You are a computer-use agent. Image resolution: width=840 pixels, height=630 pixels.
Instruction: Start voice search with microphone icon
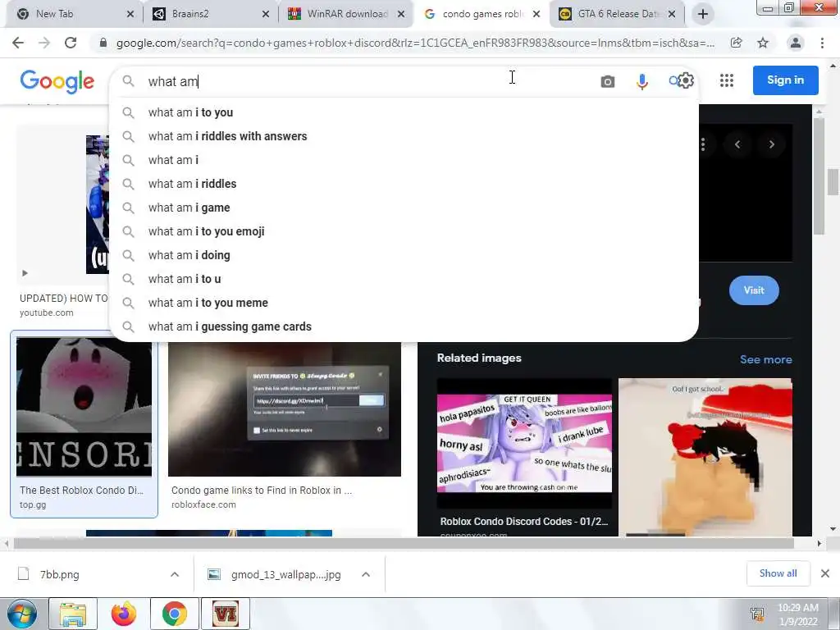pos(641,81)
